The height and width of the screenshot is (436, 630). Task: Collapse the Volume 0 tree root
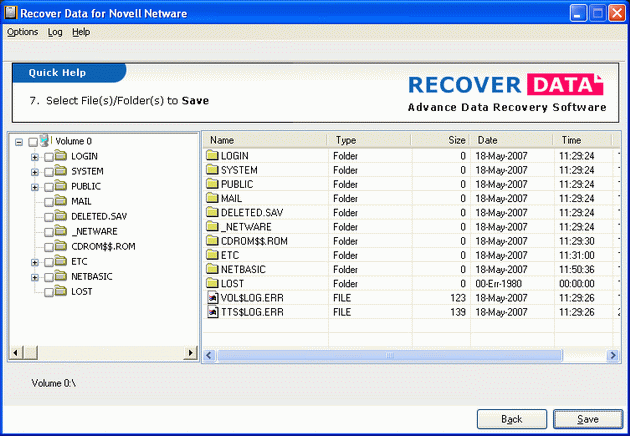[20, 142]
